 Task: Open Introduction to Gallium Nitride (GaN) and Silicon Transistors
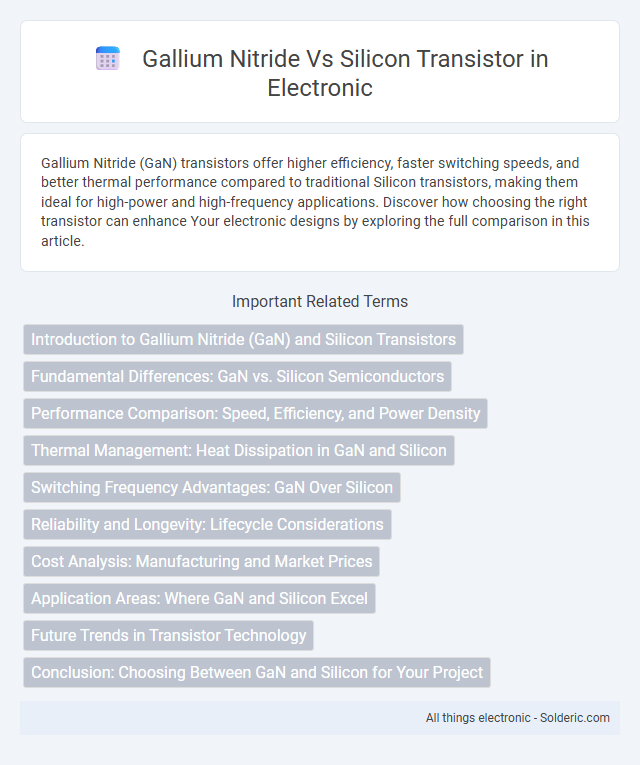pos(243,339)
